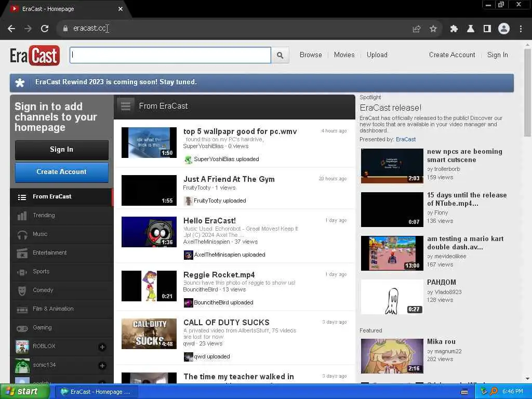This screenshot has width=532, height=399.
Task: Click the blue Create Account button
Action: pos(62,172)
